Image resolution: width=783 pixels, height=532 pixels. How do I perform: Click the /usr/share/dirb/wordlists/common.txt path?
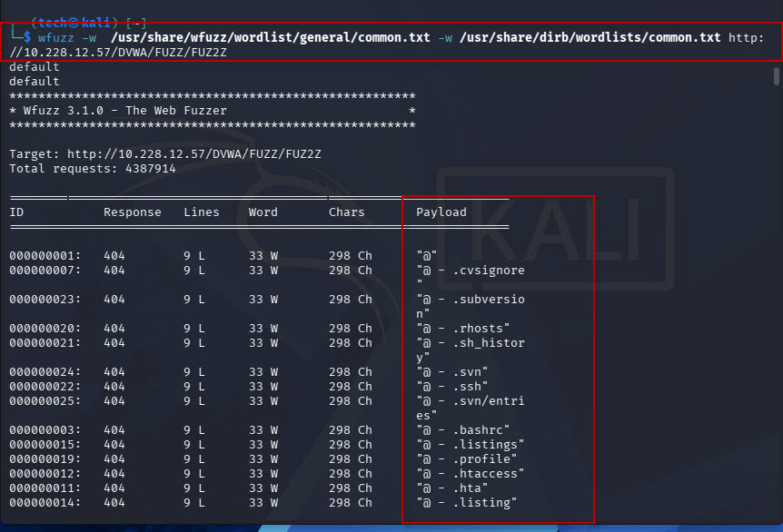pyautogui.click(x=590, y=38)
